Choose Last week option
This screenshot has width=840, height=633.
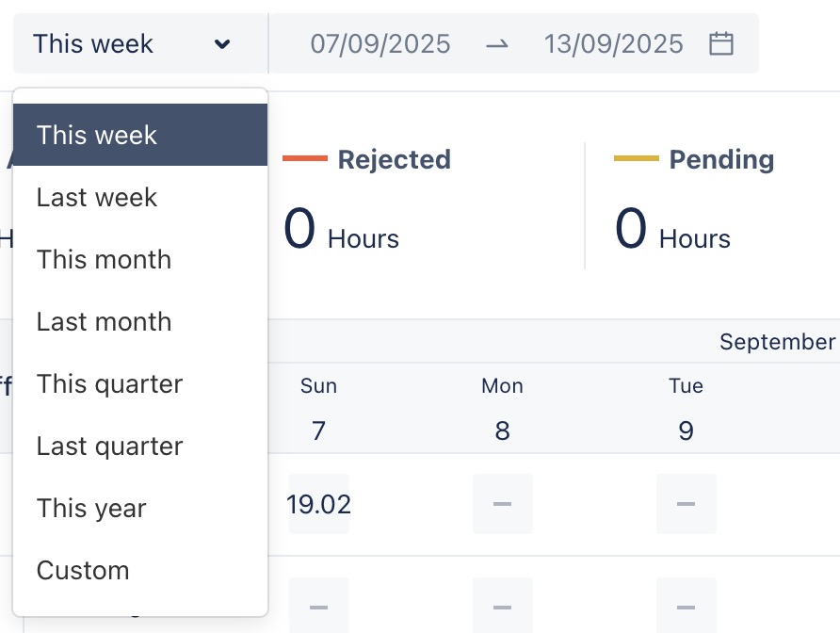[139, 198]
